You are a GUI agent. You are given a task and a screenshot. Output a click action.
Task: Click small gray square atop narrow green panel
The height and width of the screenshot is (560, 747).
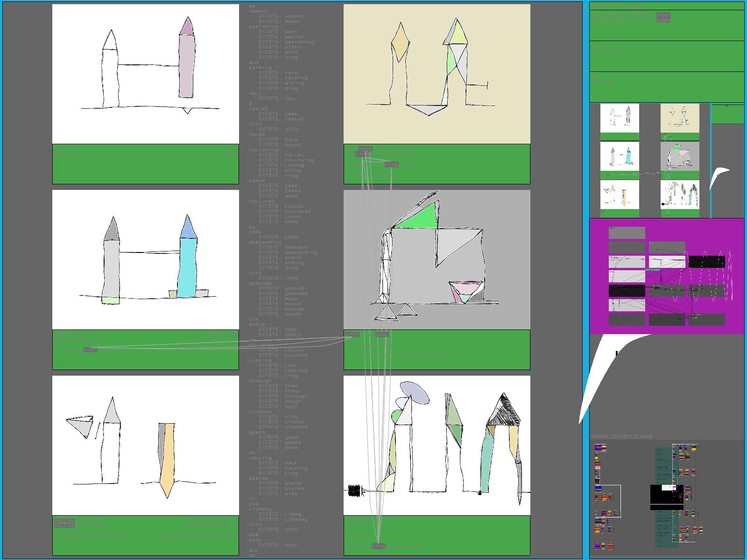point(726,106)
